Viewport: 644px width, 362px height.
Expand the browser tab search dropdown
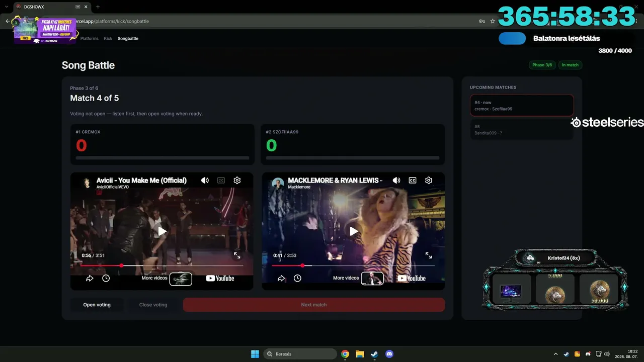click(6, 7)
